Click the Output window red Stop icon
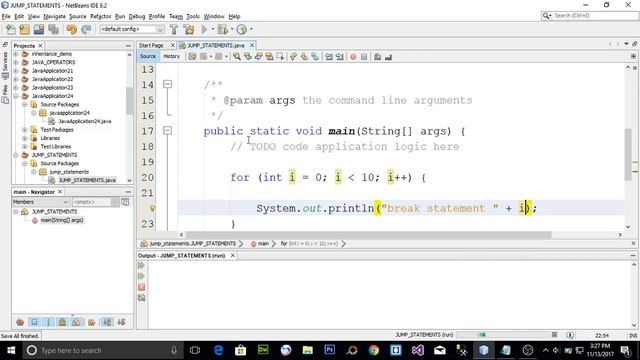The image size is (640, 360). click(x=142, y=287)
